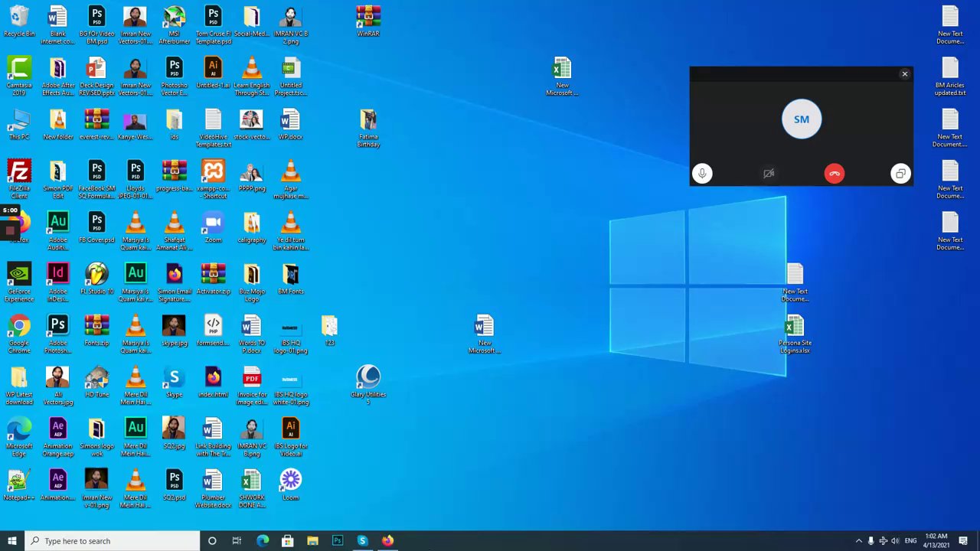Select the Zoom desktop shortcut
The height and width of the screenshot is (551, 980).
[213, 228]
